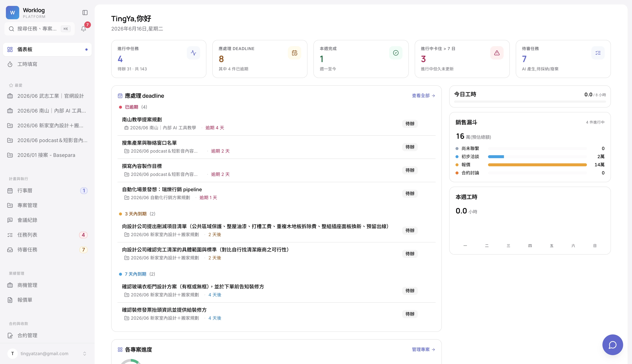Image resolution: width=632 pixels, height=364 pixels.
Task: Open favorite 2026/06 新家室內設計＋搬家
Action: click(47, 125)
